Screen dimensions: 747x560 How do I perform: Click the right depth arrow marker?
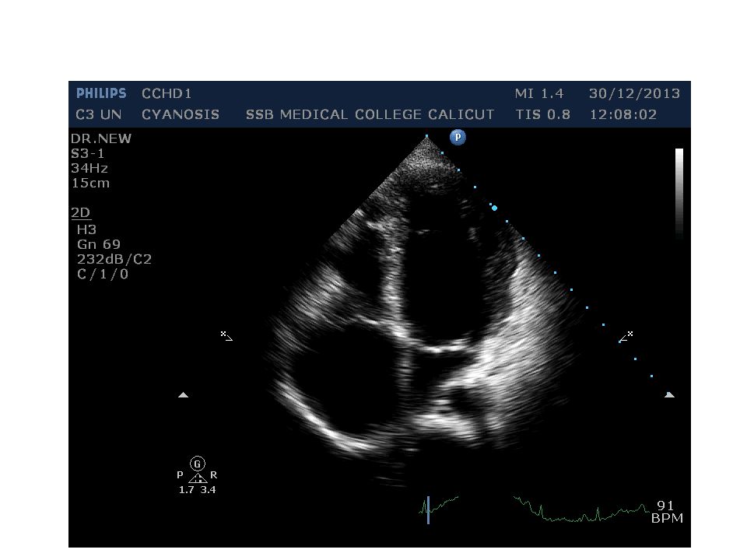[x=626, y=337]
